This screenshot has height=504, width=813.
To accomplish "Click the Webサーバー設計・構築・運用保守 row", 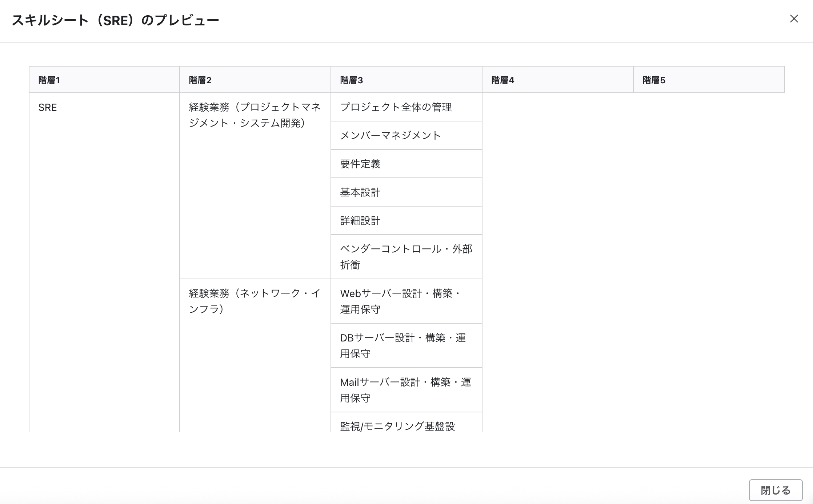I will 400,301.
